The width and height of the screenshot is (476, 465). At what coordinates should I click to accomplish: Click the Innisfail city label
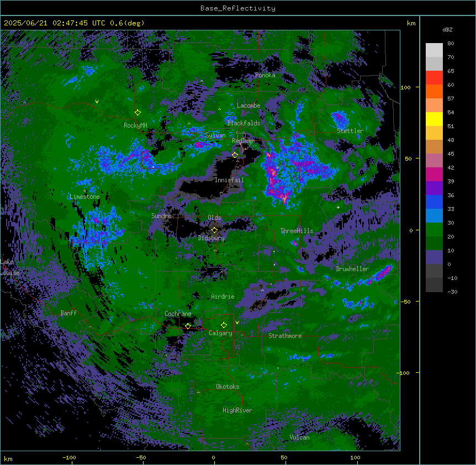click(229, 180)
